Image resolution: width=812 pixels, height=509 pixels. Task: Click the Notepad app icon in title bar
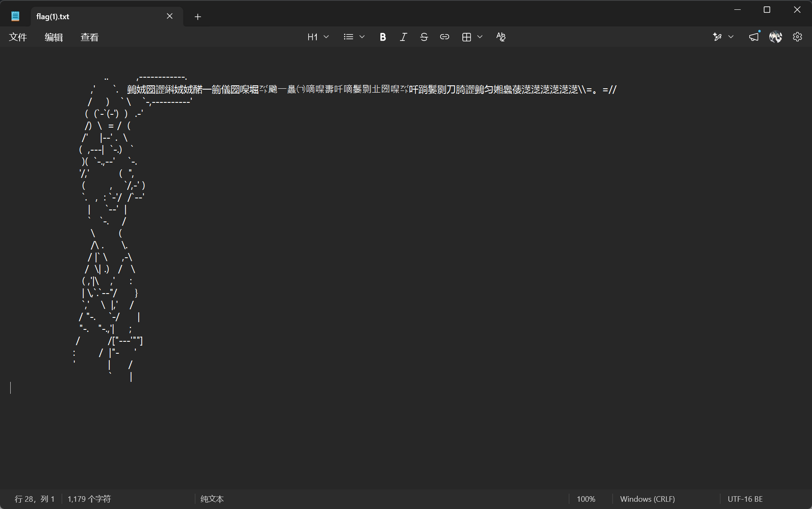[15, 16]
